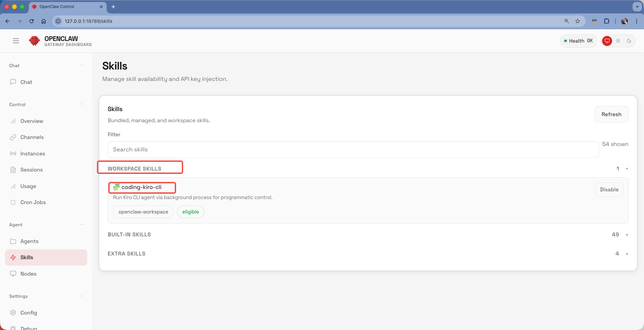
Task: Expand the Extra Skills section
Action: pyautogui.click(x=627, y=254)
